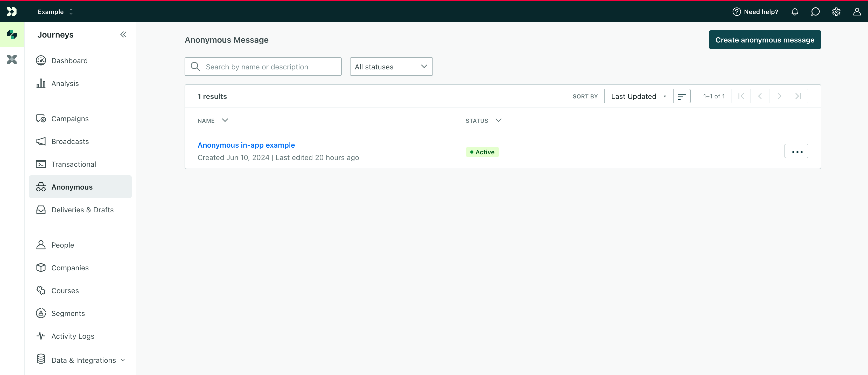This screenshot has width=868, height=375.
Task: Click the Broadcasts megaphone icon
Action: point(41,141)
